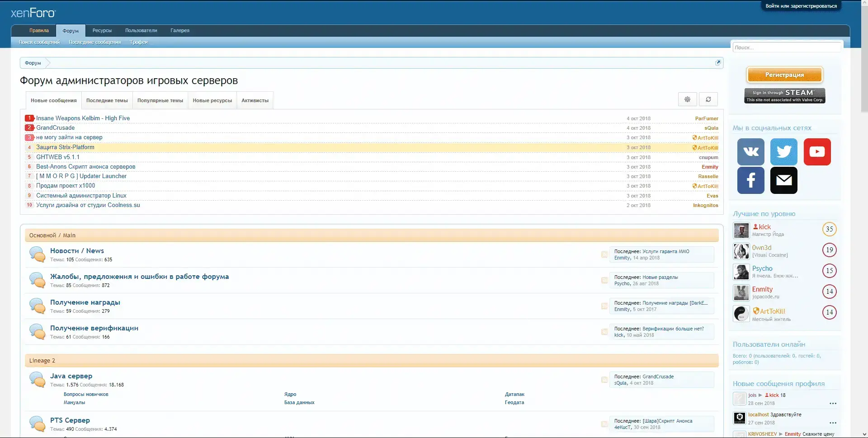
Task: Open the Java сервер forum
Action: tap(71, 376)
